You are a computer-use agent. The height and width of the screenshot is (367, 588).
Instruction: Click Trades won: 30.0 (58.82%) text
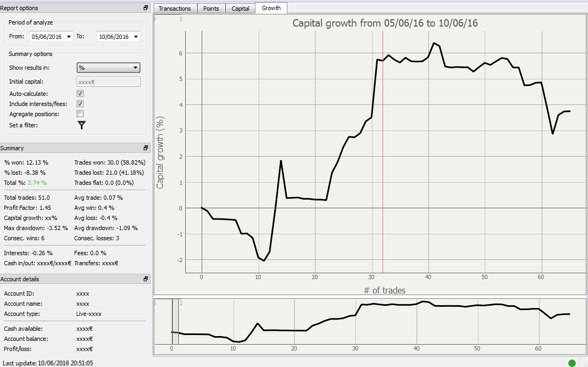tap(110, 162)
